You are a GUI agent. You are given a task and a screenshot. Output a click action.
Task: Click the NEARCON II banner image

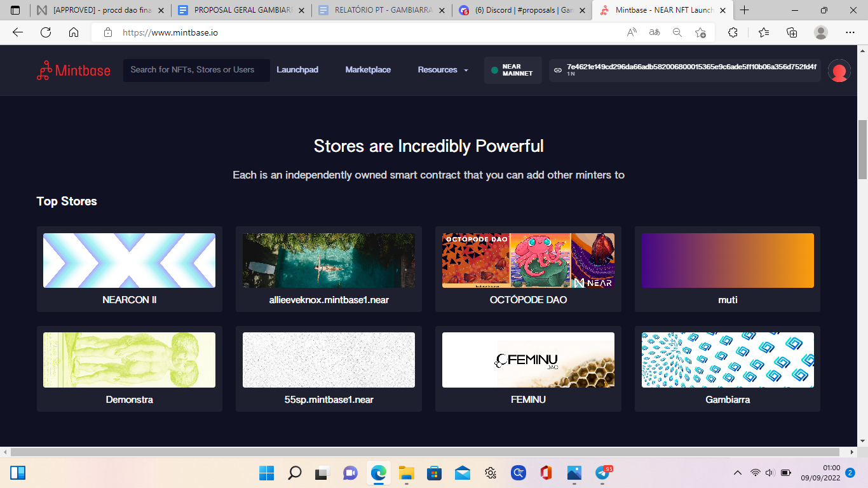coord(130,261)
